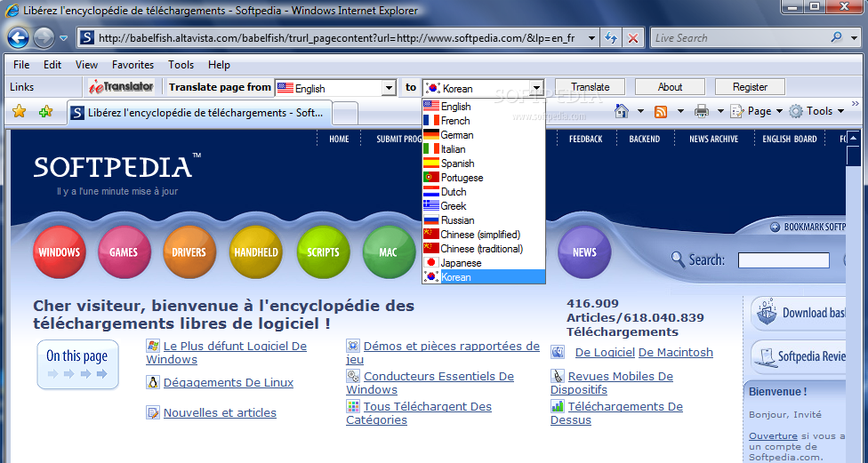Click the Translate button
This screenshot has width=868, height=463.
click(591, 87)
